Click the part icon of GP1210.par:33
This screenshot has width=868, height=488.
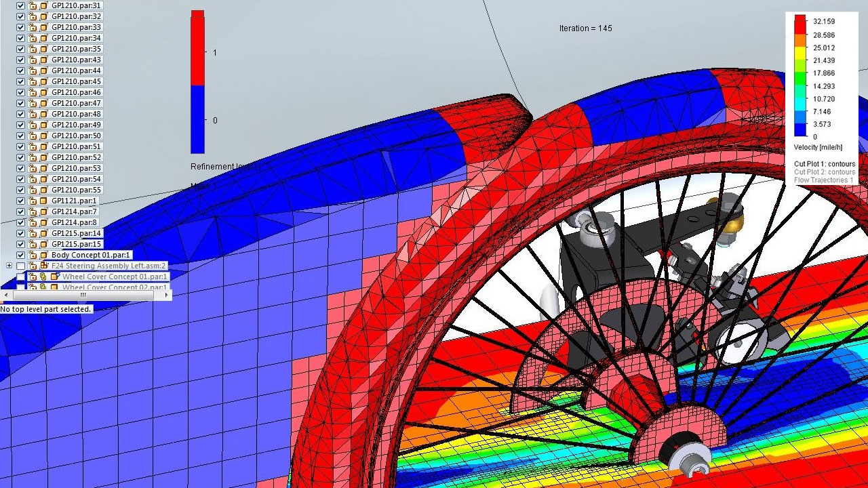pos(43,27)
